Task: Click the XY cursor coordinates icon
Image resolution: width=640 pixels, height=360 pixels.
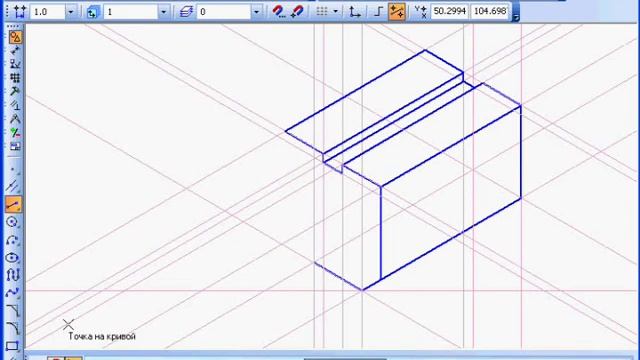Action: [x=420, y=11]
